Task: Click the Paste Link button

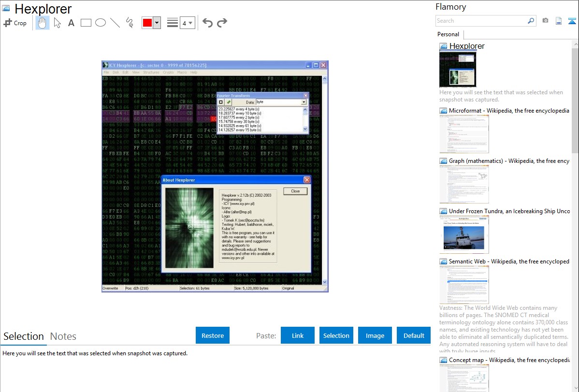Action: [298, 335]
